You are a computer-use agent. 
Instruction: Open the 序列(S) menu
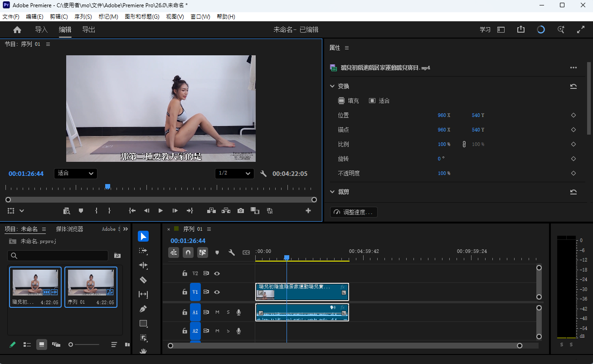click(83, 17)
